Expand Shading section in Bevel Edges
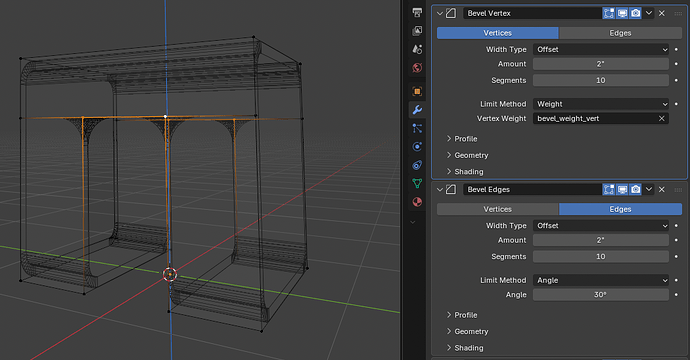 coord(464,347)
